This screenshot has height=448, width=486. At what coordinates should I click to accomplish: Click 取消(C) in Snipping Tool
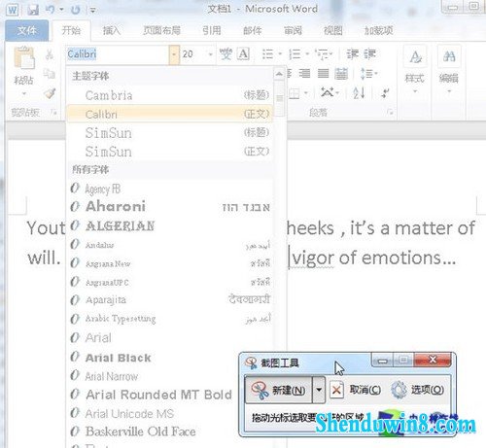click(x=356, y=390)
